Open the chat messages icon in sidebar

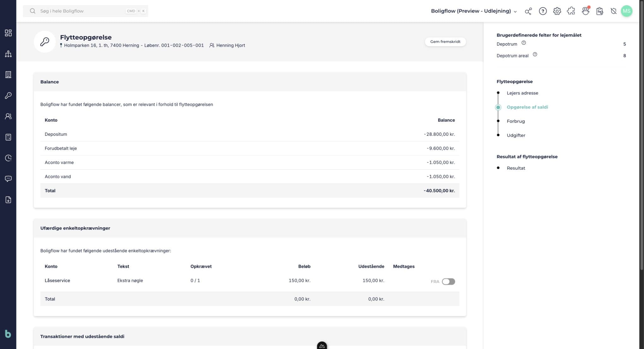click(8, 179)
